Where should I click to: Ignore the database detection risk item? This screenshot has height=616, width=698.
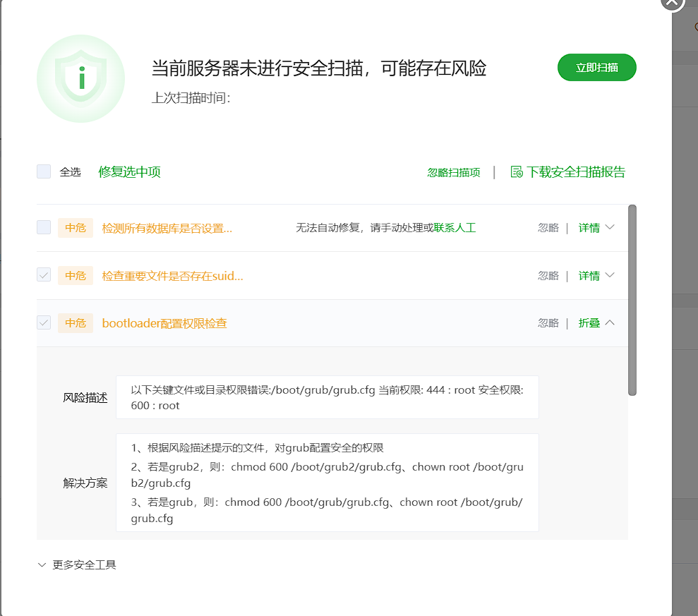(548, 228)
